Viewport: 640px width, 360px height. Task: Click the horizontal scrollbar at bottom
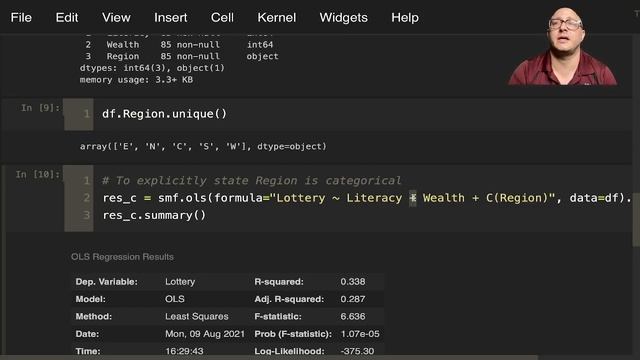(x=269, y=358)
